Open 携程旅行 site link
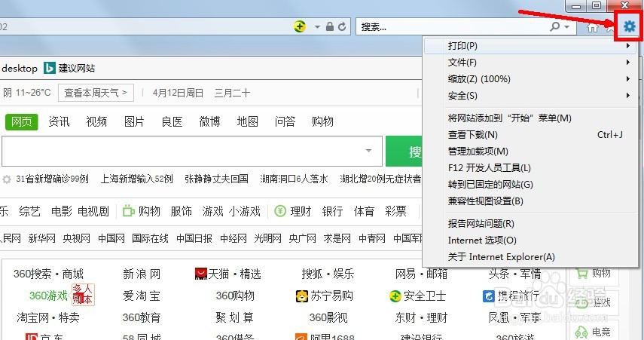 pyautogui.click(x=511, y=296)
